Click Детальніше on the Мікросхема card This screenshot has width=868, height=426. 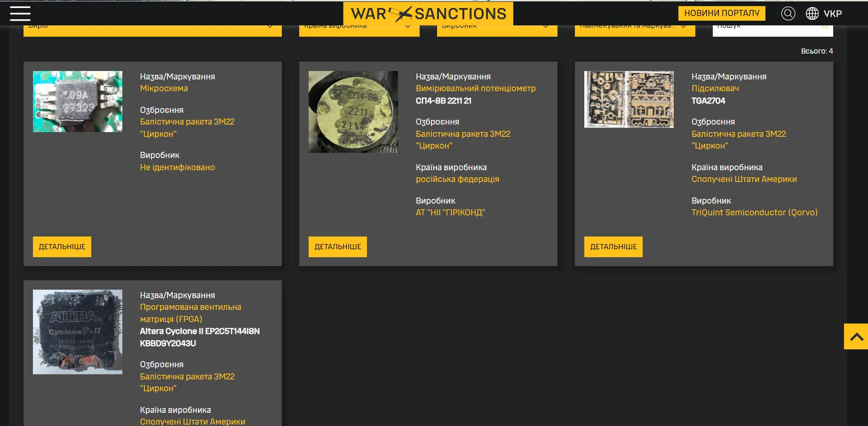pos(62,247)
